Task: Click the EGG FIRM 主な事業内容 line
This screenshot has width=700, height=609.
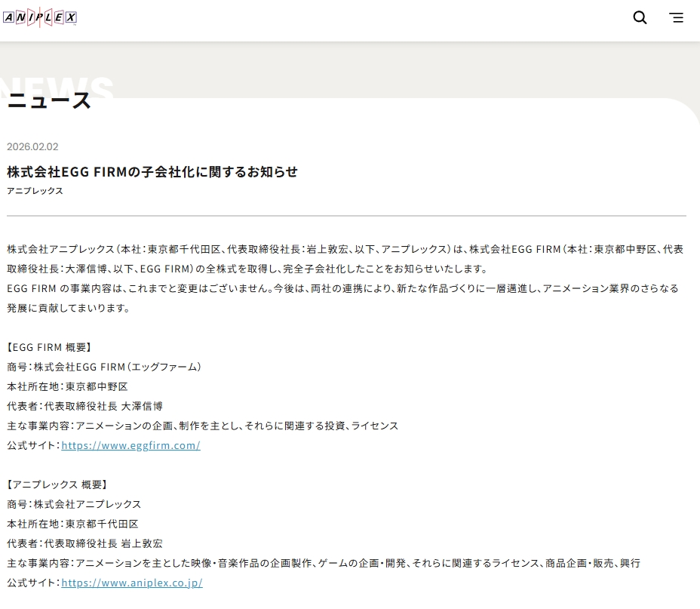Action: 203,426
